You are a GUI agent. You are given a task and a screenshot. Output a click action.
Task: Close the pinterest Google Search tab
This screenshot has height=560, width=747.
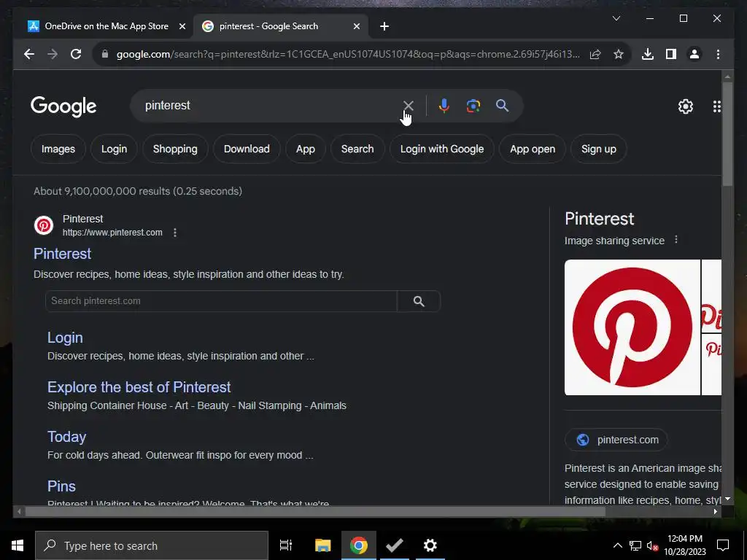coord(356,26)
